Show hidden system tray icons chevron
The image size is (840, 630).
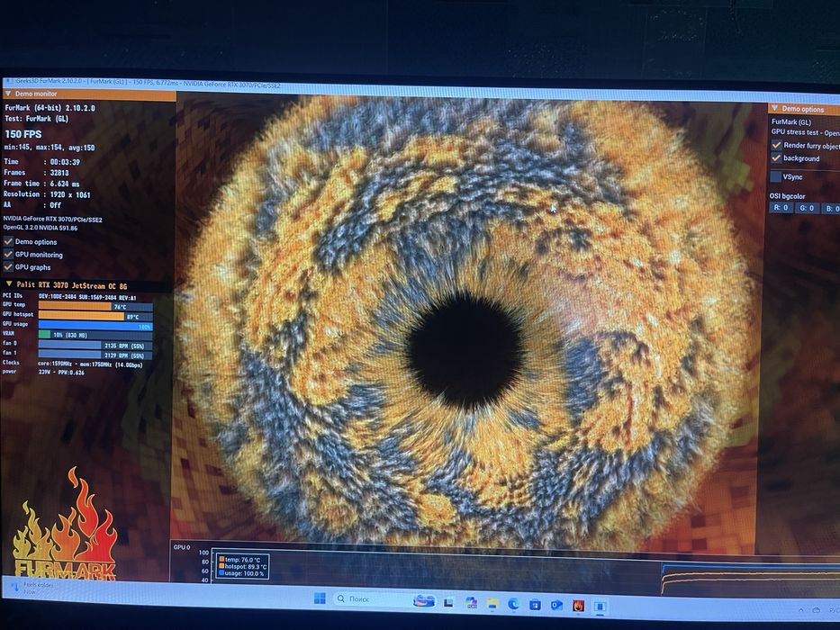[x=801, y=610]
